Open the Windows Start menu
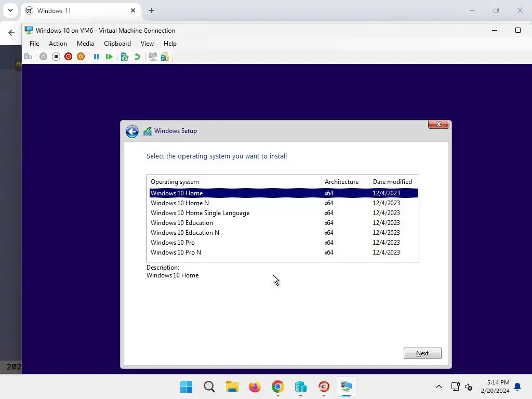The width and height of the screenshot is (532, 399). [187, 387]
